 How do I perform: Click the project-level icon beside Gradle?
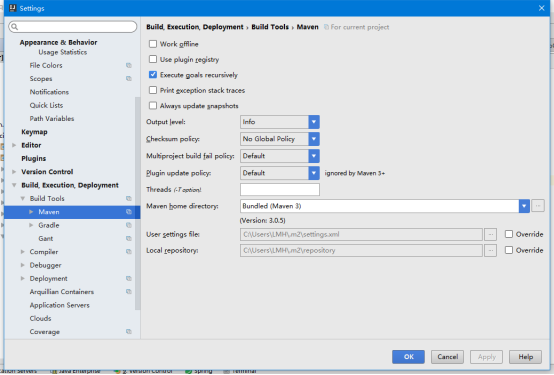point(129,225)
